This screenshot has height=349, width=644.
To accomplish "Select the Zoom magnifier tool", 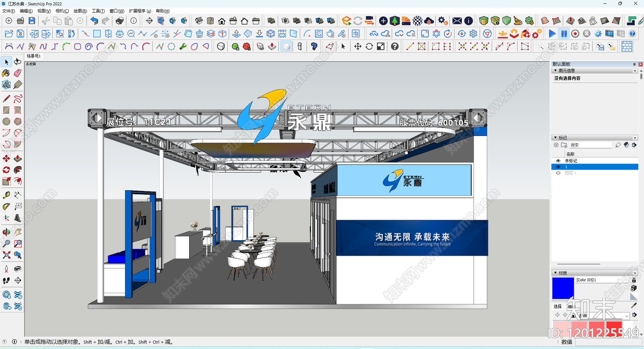I will click(x=6, y=243).
